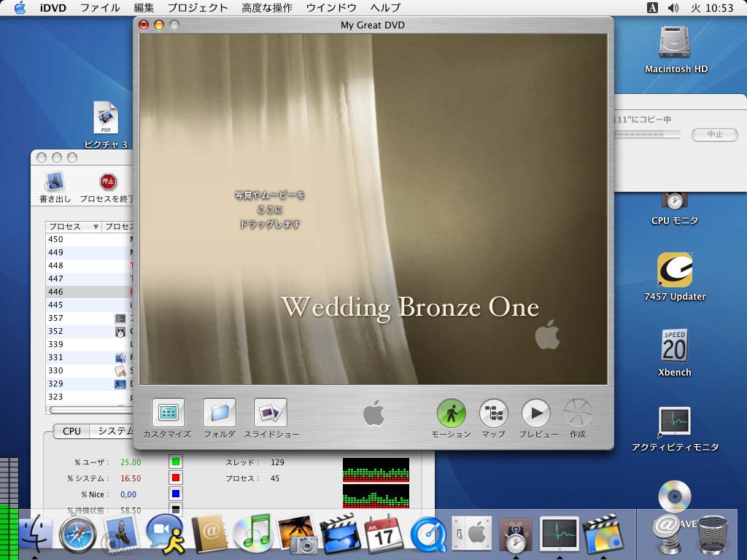Select the CPU モニタ desktop icon

tap(675, 201)
